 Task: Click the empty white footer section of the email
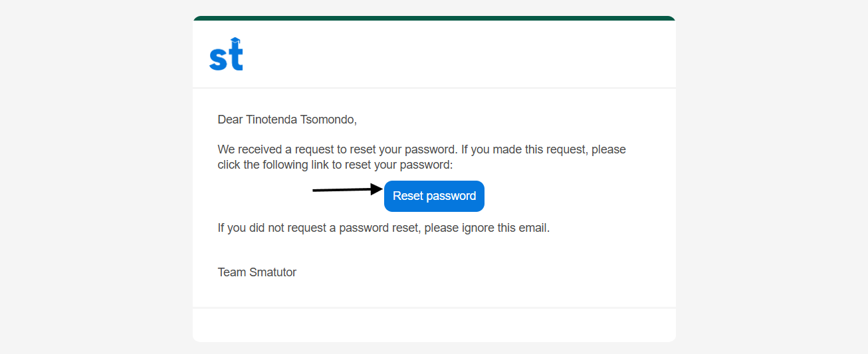pyautogui.click(x=434, y=325)
